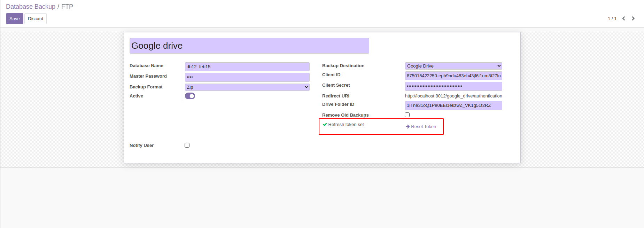
Task: Edit the Client ID field
Action: tap(453, 76)
